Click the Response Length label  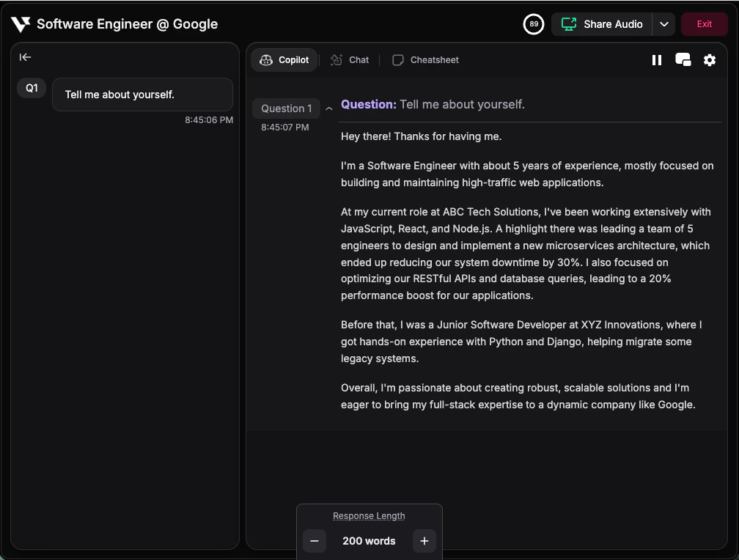tap(369, 516)
